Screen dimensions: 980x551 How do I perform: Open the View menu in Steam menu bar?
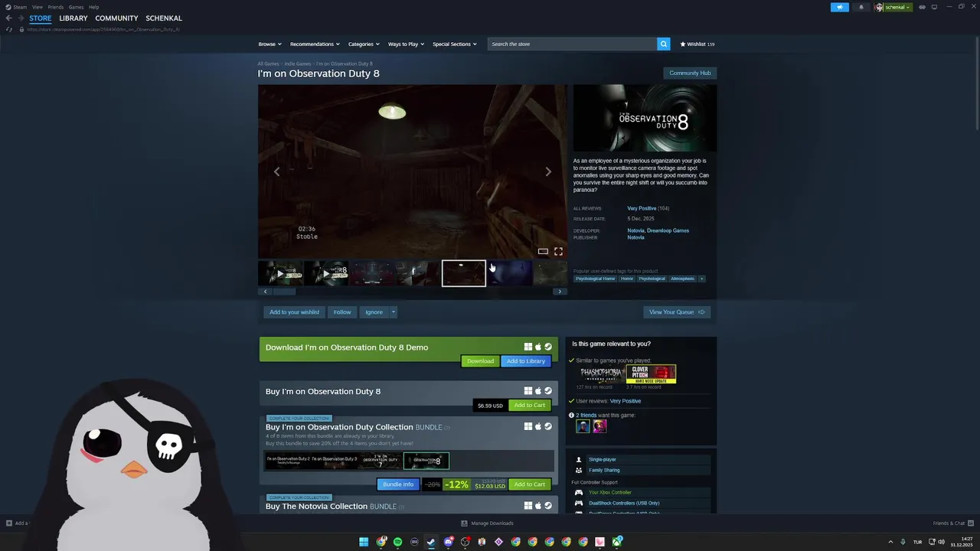[38, 7]
